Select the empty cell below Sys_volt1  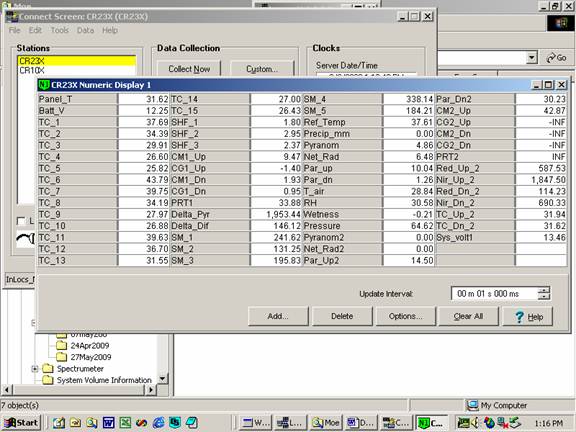(x=475, y=249)
